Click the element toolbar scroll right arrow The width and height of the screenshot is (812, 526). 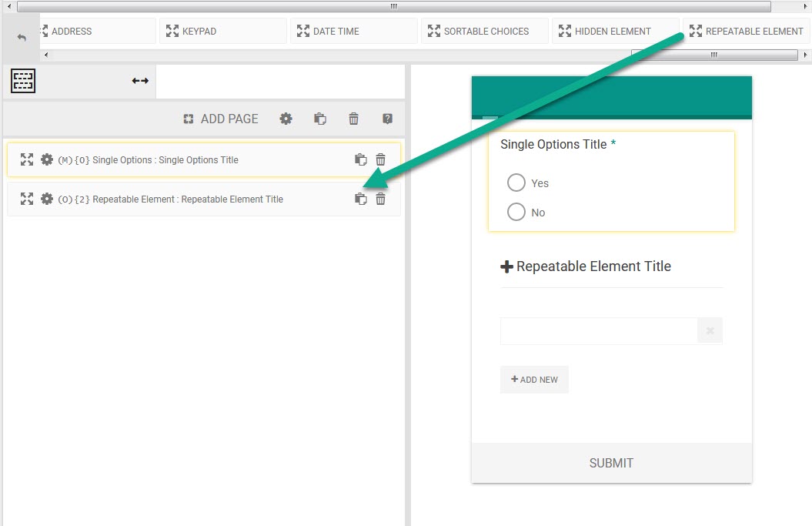[805, 55]
